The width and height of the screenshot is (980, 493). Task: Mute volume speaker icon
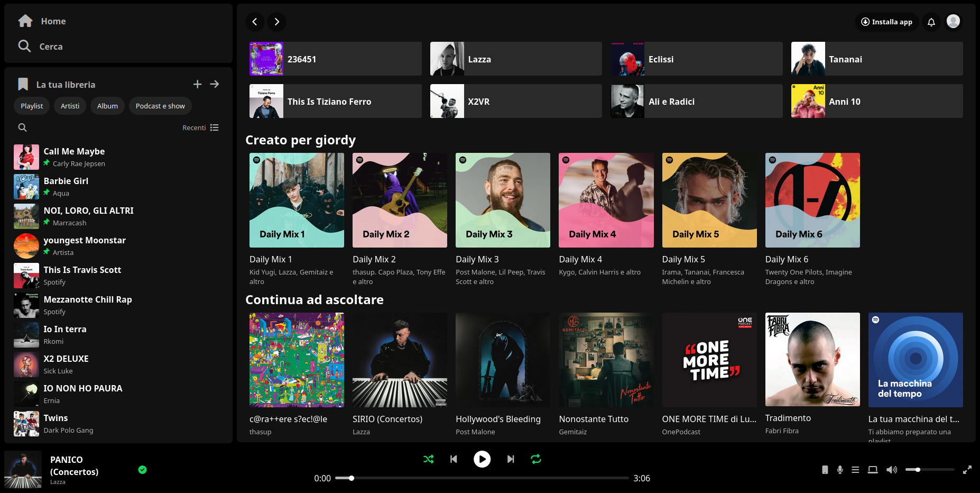pyautogui.click(x=892, y=470)
